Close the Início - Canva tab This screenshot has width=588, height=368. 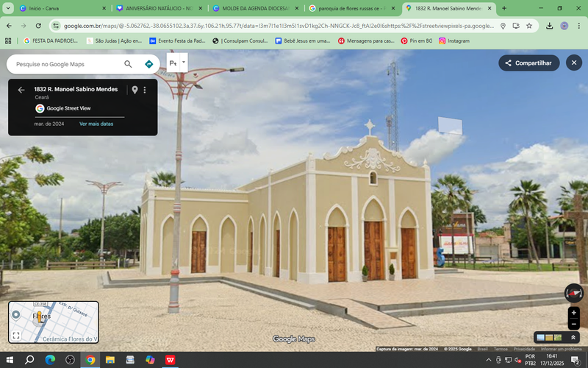[104, 8]
